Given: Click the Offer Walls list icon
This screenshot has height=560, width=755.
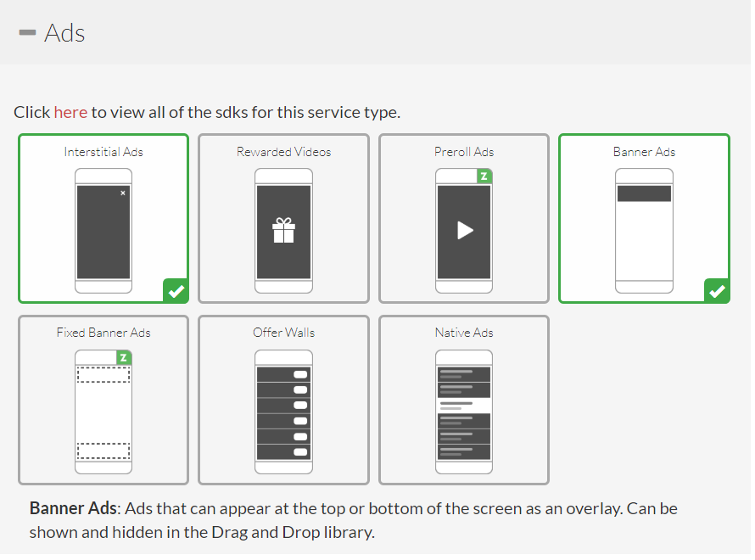Looking at the screenshot, I should (x=283, y=410).
